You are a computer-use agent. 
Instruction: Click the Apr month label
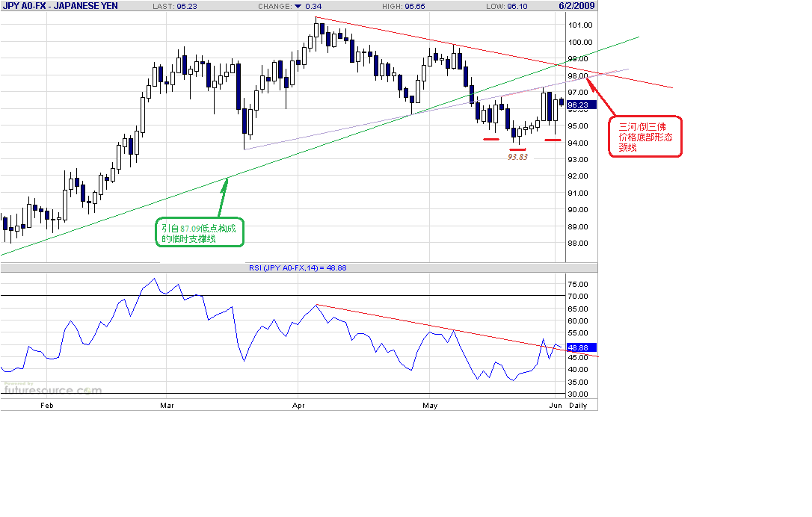(x=298, y=405)
